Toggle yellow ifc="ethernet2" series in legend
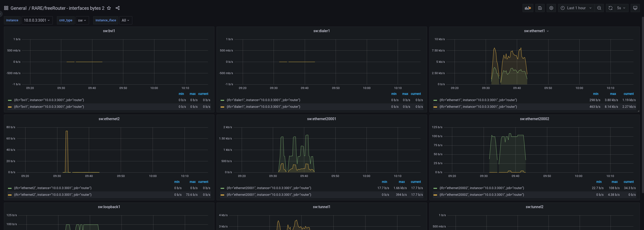 tap(53, 195)
